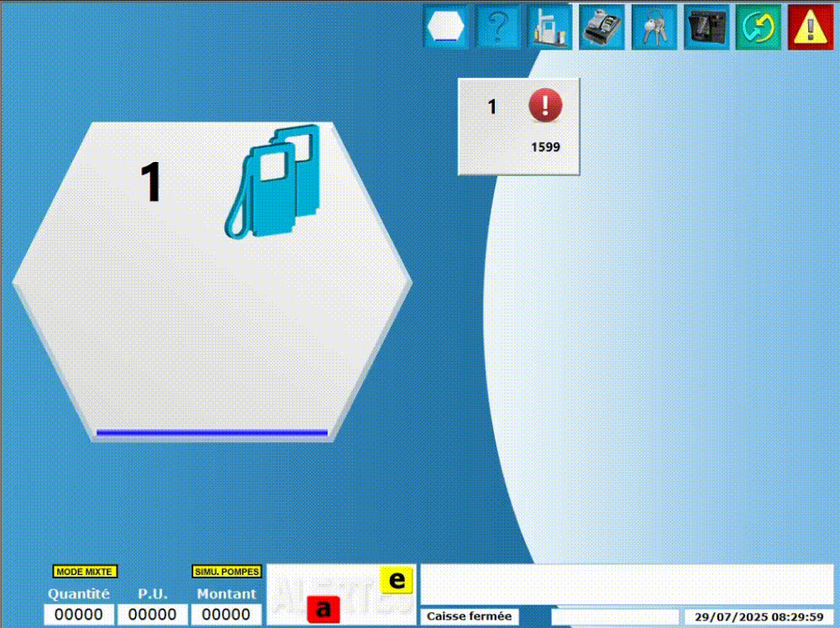Open the wallet icon in toolbar
The width and height of the screenshot is (840, 628).
706,27
